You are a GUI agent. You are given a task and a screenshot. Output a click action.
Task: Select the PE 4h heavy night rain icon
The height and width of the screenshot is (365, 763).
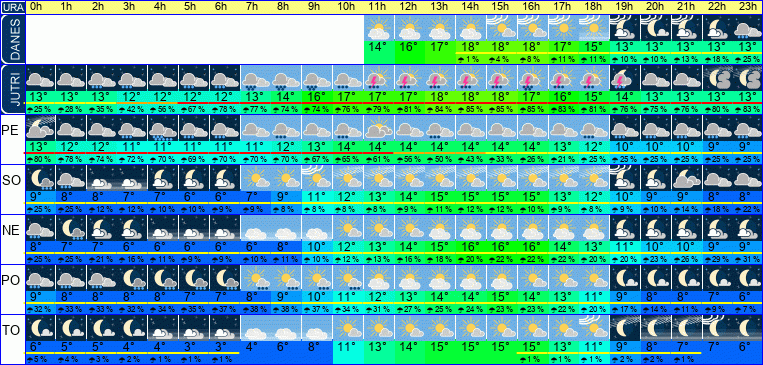[164, 128]
